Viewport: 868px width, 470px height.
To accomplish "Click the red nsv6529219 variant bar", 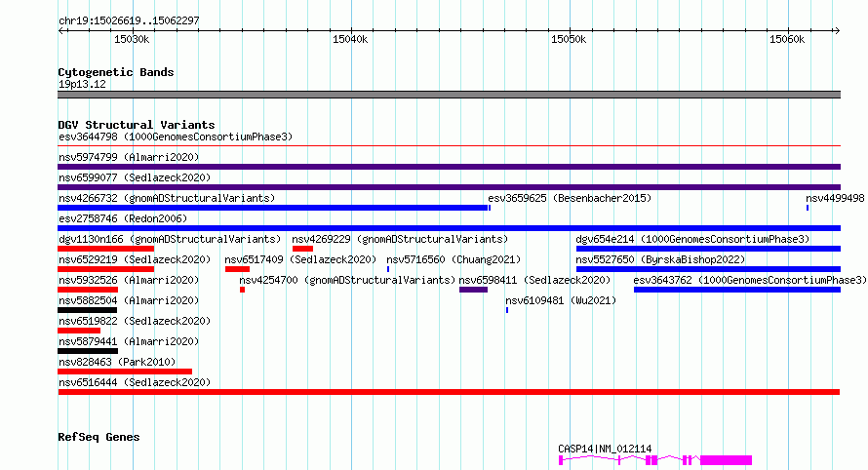I will point(105,269).
